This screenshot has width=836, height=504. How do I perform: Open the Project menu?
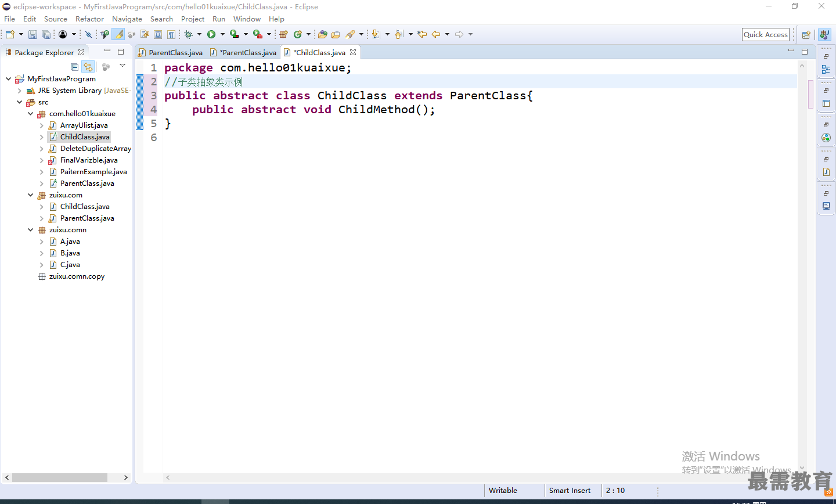click(x=193, y=19)
